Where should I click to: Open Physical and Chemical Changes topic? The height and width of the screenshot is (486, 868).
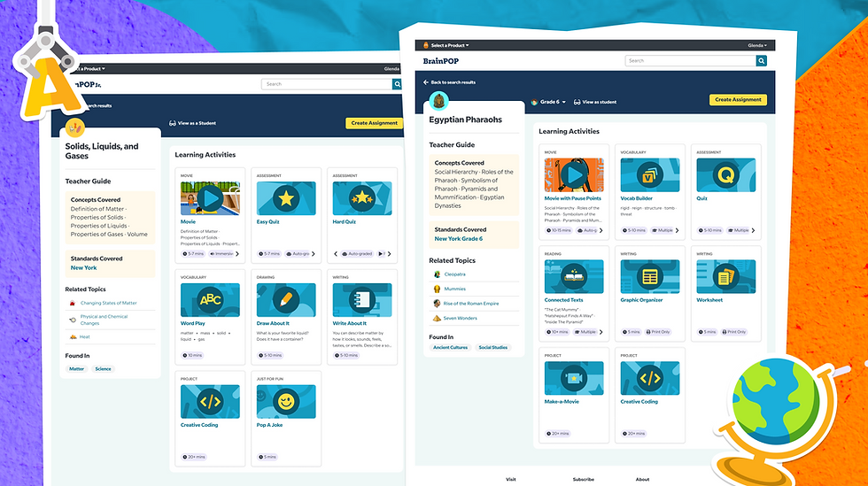pyautogui.click(x=105, y=320)
